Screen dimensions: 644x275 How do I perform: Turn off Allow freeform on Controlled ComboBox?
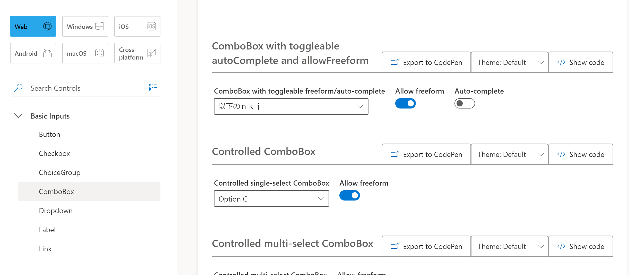(349, 195)
